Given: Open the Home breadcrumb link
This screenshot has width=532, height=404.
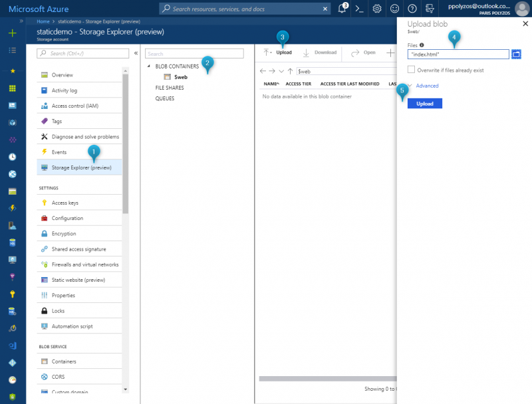Looking at the screenshot, I should click(43, 21).
